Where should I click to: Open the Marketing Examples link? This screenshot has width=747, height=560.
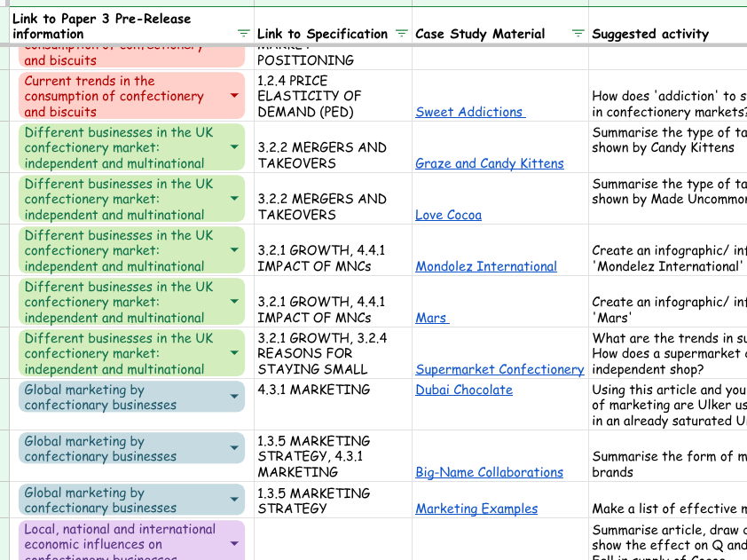pyautogui.click(x=476, y=509)
